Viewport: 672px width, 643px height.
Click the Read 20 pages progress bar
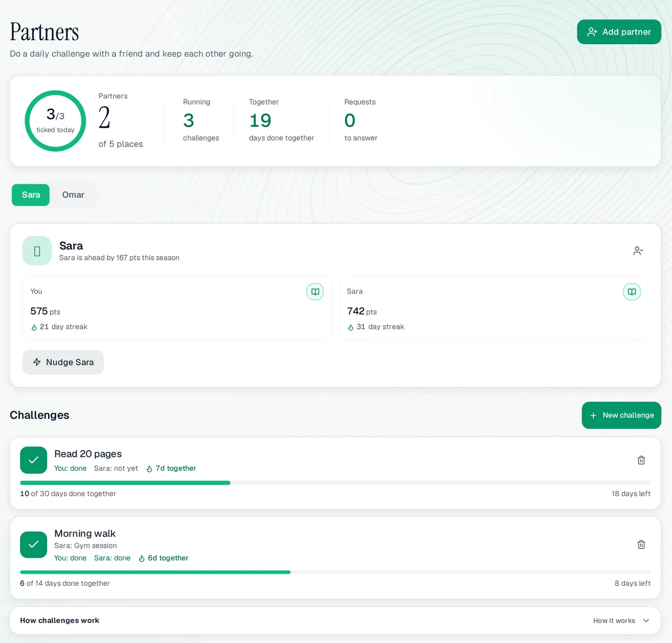335,483
